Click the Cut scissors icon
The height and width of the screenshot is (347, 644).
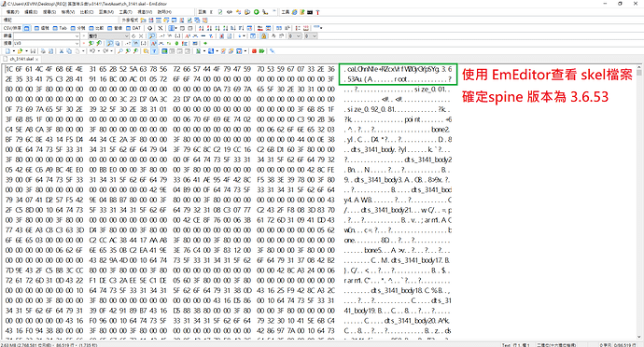click(x=62, y=51)
